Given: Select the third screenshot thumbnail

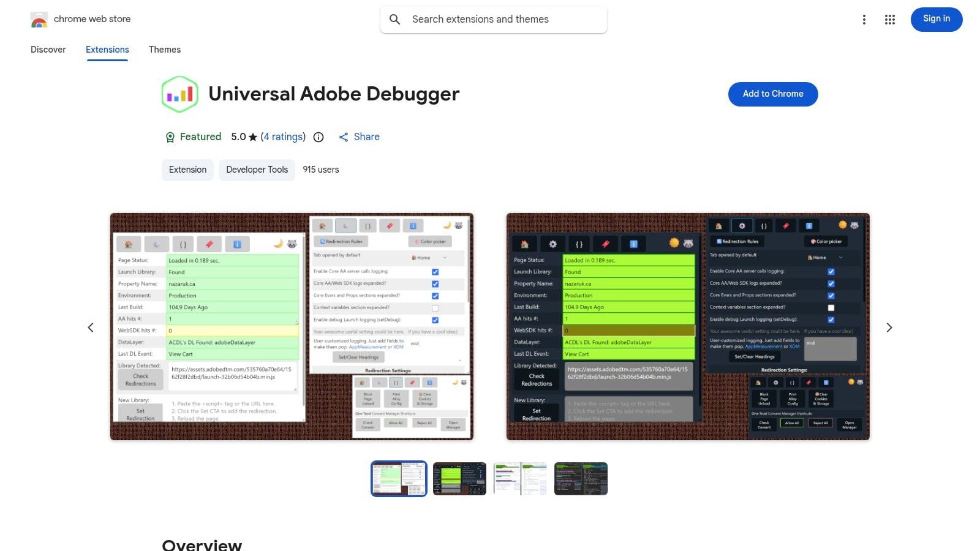Looking at the screenshot, I should 520,479.
